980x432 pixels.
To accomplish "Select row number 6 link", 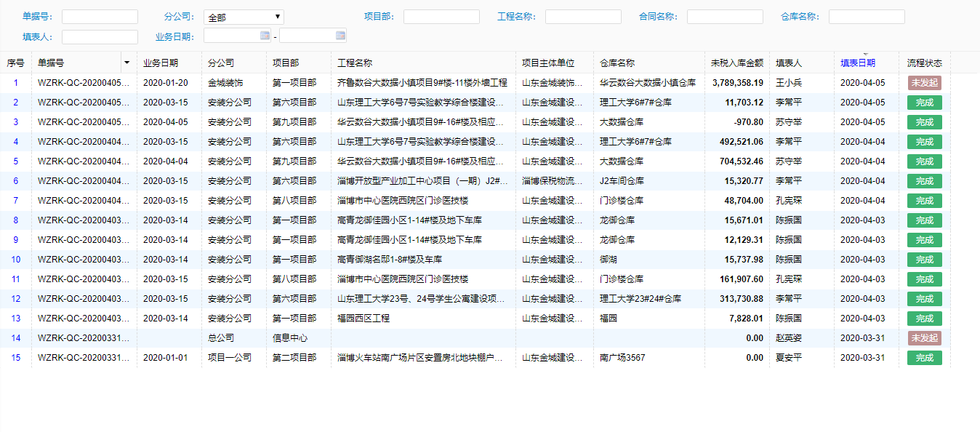I will point(16,181).
